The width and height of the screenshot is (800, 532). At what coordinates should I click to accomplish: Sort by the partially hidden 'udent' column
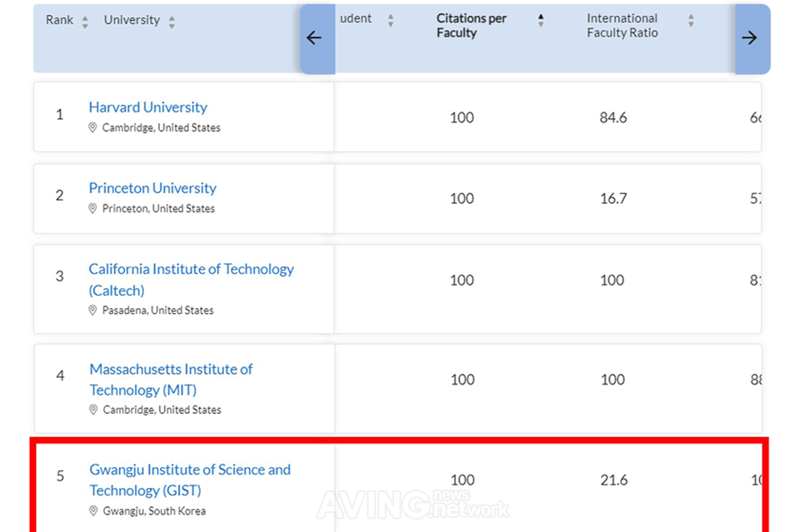pyautogui.click(x=391, y=20)
